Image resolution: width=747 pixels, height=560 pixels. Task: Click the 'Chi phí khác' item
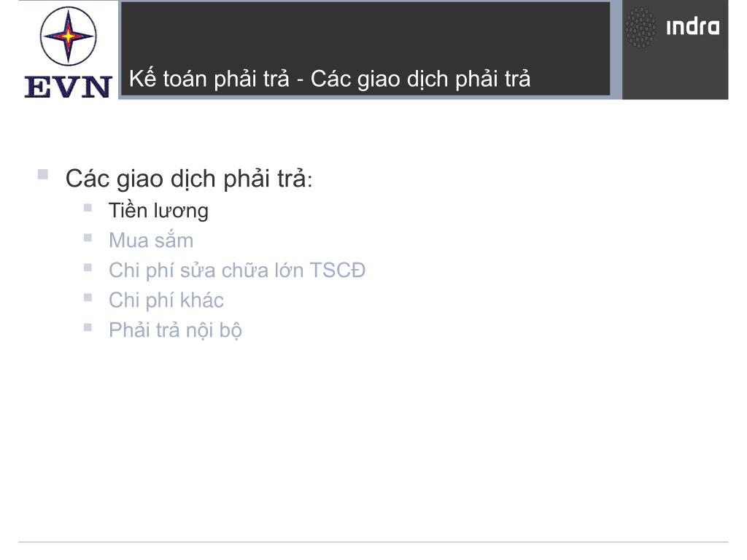pos(166,300)
